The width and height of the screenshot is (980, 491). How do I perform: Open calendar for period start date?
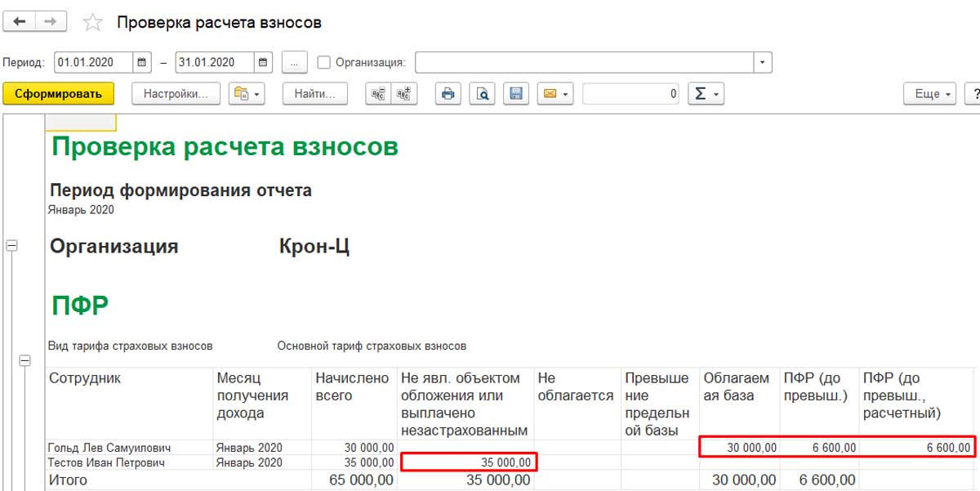tap(143, 62)
